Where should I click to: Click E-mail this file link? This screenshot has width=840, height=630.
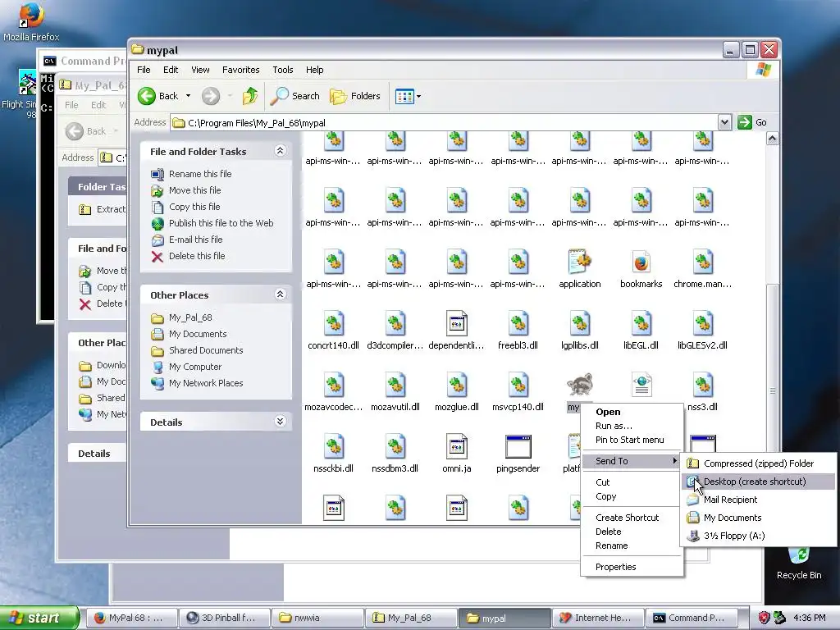point(195,240)
